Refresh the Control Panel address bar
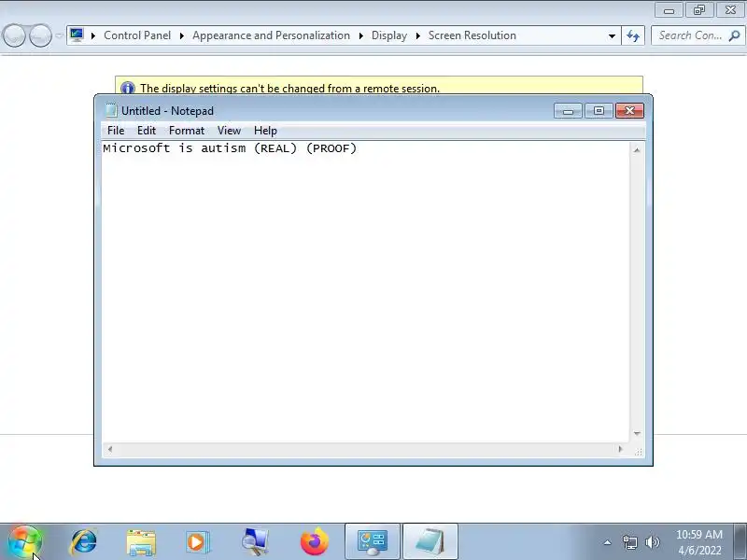 pyautogui.click(x=633, y=35)
